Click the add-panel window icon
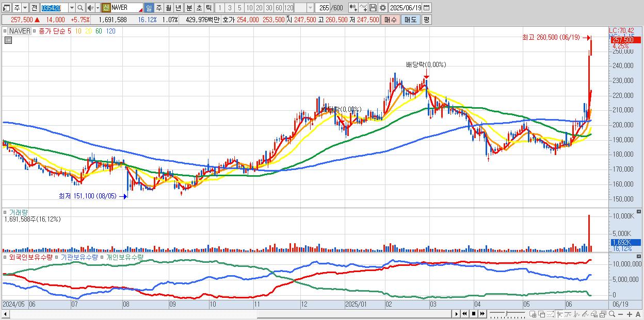Screen dimensions: 644x320 coord(533,314)
